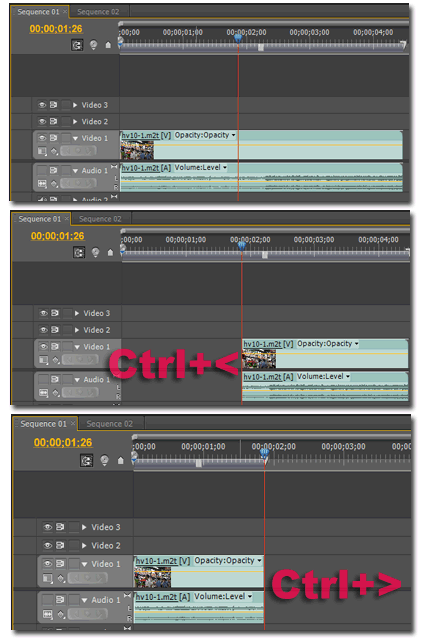This screenshot has width=422, height=639.
Task: Collapse the Audio 1 track in top timeline
Action: point(75,171)
